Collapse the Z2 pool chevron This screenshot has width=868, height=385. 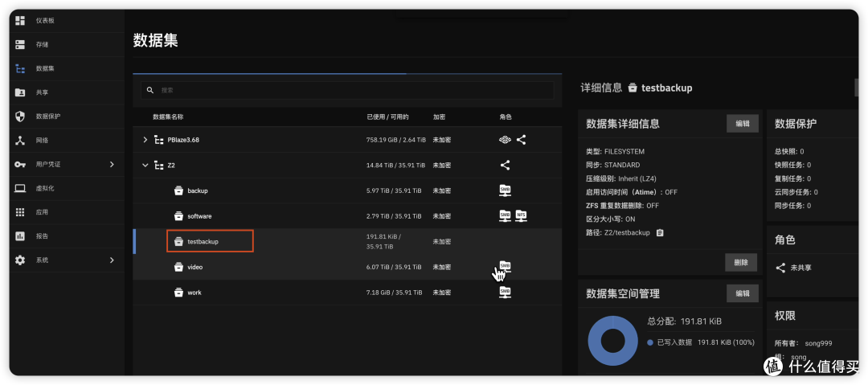145,165
